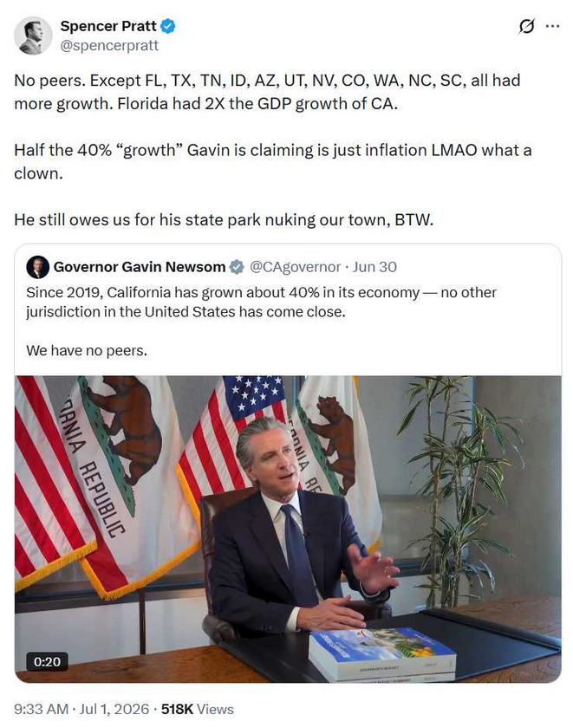Click the gray verified badge beside Newsom
573x728 pixels.
[x=237, y=267]
